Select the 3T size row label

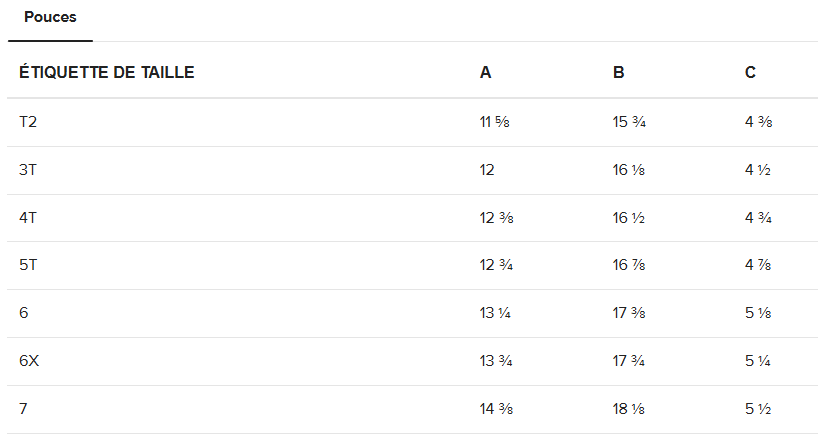point(28,170)
